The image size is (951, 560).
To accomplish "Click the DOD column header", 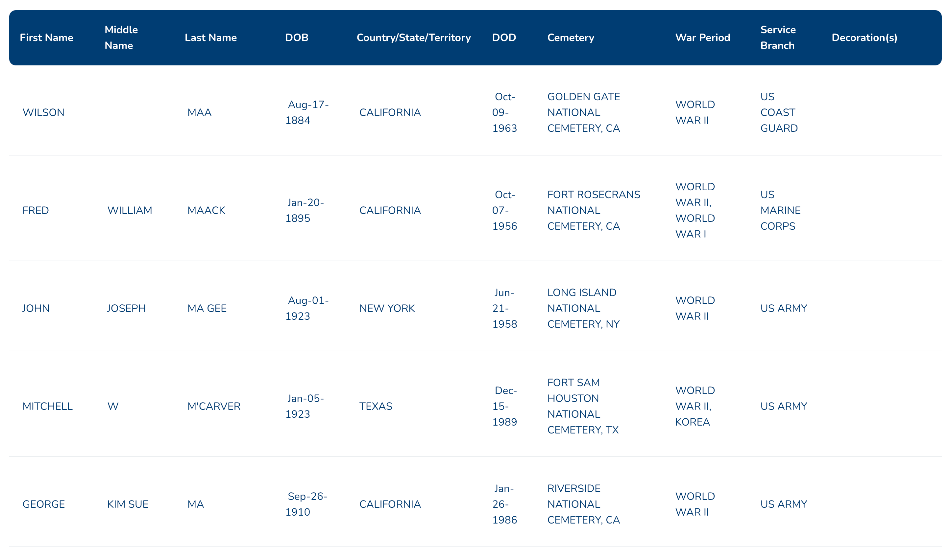I will [x=504, y=38].
